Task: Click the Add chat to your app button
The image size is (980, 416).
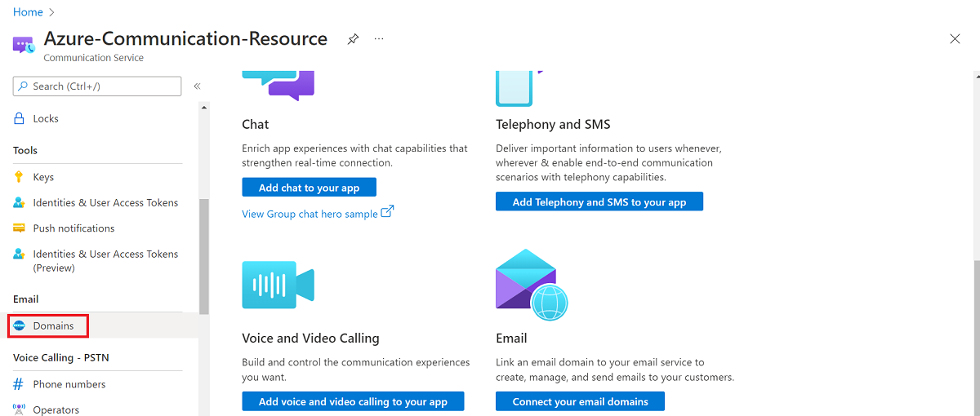Action: 309,188
